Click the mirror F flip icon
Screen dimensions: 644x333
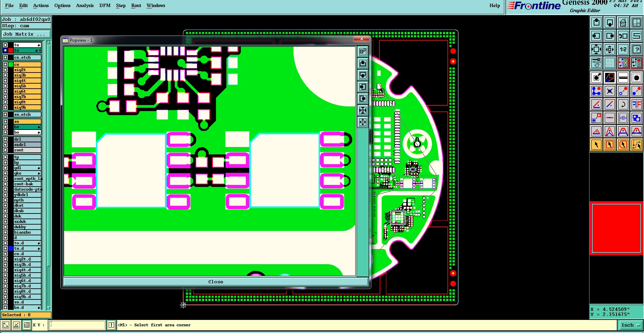637,104
